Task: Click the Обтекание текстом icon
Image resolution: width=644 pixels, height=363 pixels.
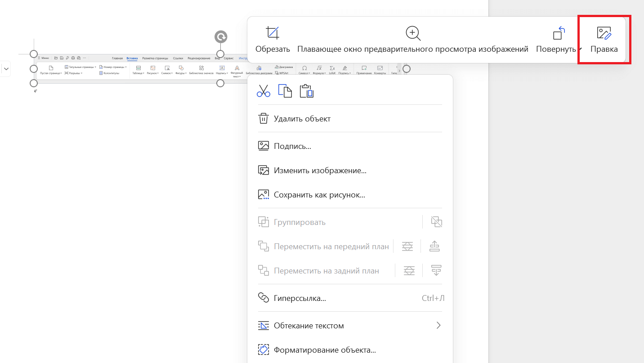Action: pos(264,325)
